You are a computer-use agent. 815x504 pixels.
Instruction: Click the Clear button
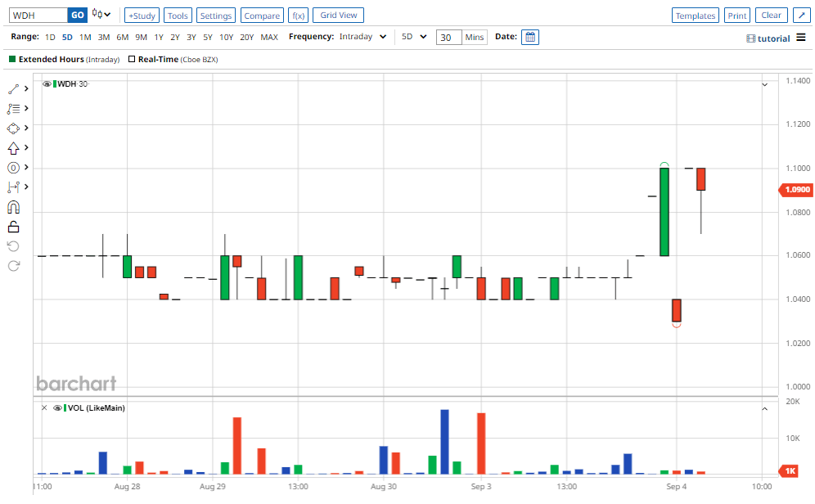pos(772,15)
